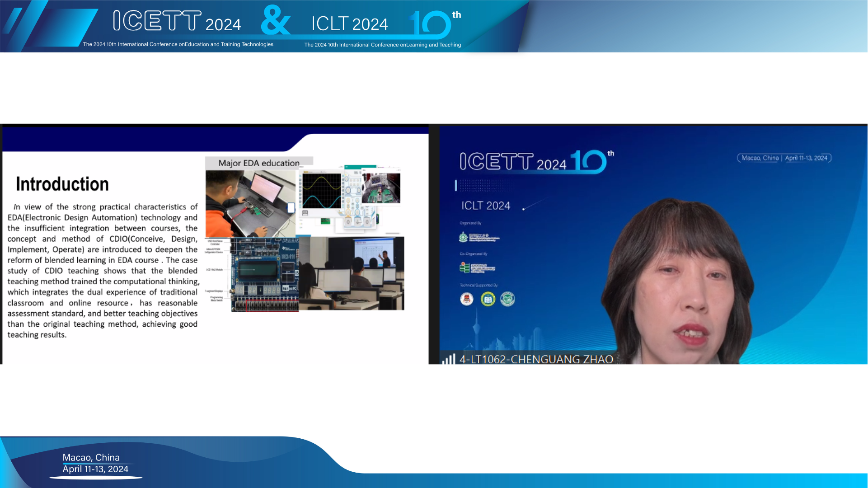This screenshot has width=868, height=488.
Task: Click the yellow-green book emblem logo
Action: (x=488, y=299)
